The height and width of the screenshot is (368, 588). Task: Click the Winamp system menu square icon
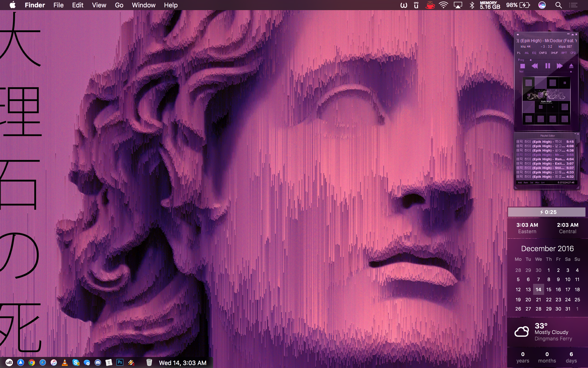tap(518, 34)
